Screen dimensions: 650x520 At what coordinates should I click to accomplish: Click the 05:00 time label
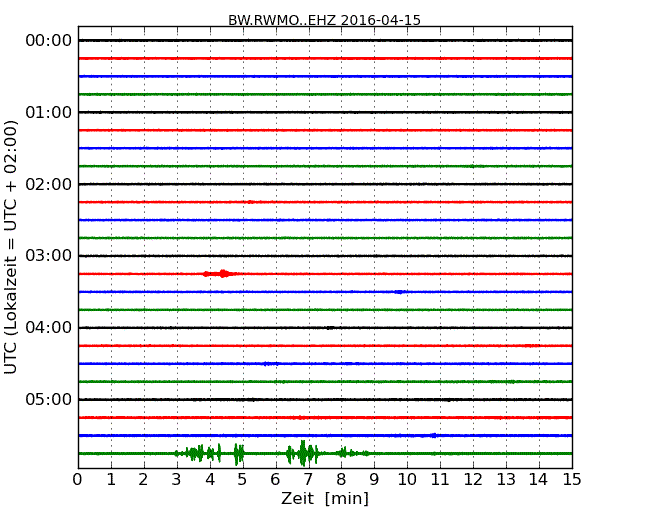click(49, 399)
